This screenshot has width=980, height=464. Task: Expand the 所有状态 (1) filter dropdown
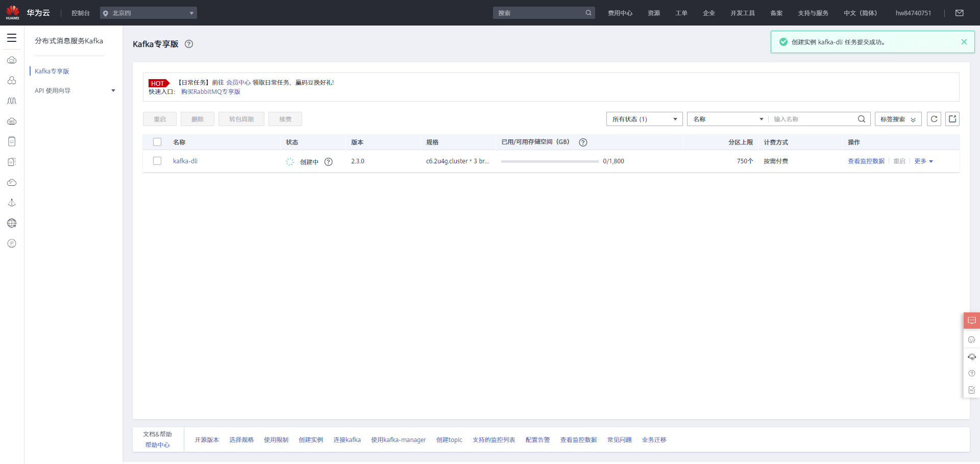(644, 119)
